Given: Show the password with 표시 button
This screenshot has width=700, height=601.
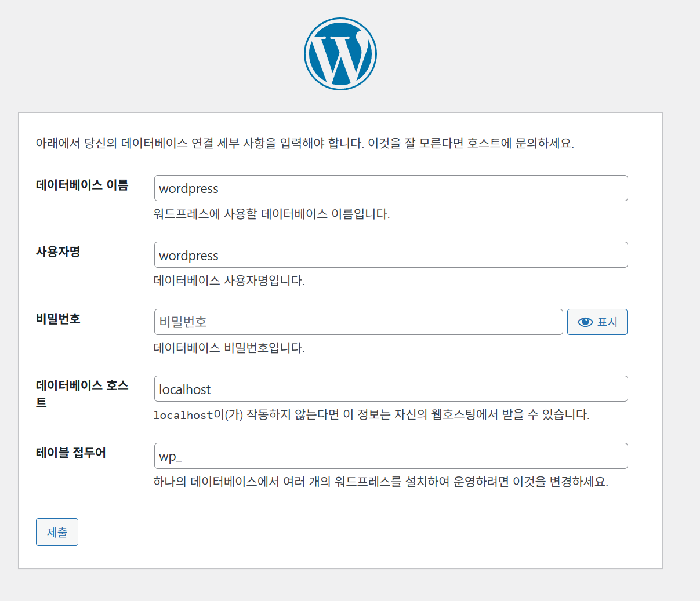Looking at the screenshot, I should 597,322.
